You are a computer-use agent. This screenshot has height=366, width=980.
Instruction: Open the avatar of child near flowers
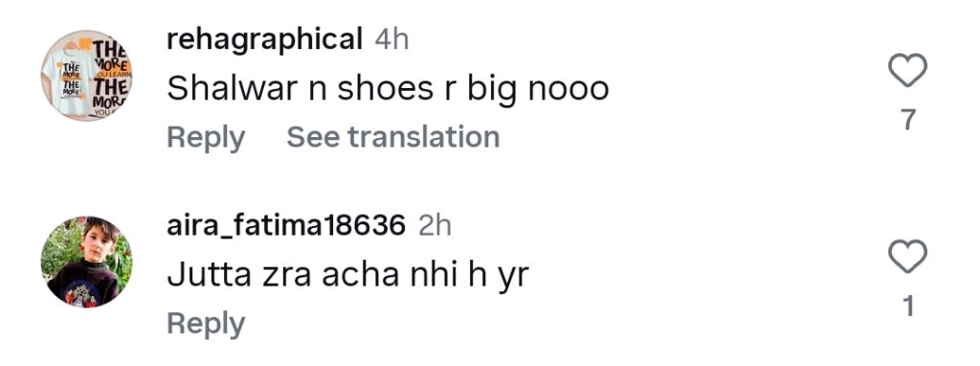tap(87, 262)
